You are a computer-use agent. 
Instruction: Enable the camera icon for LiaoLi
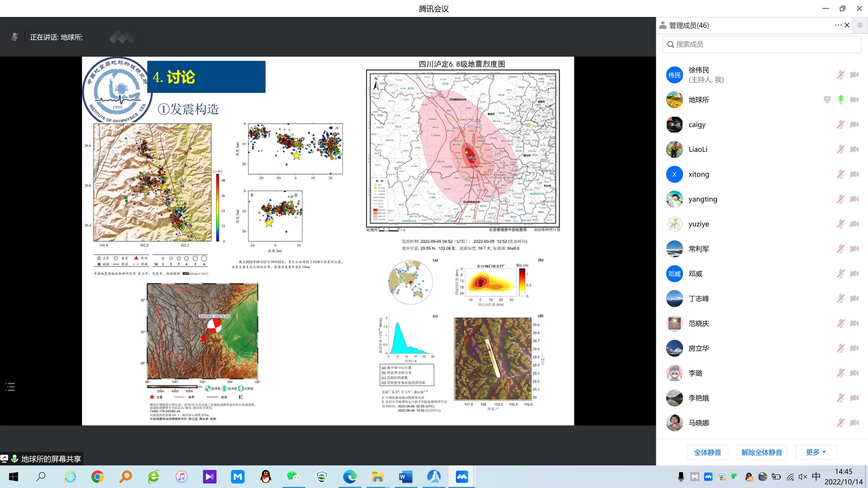click(x=854, y=149)
